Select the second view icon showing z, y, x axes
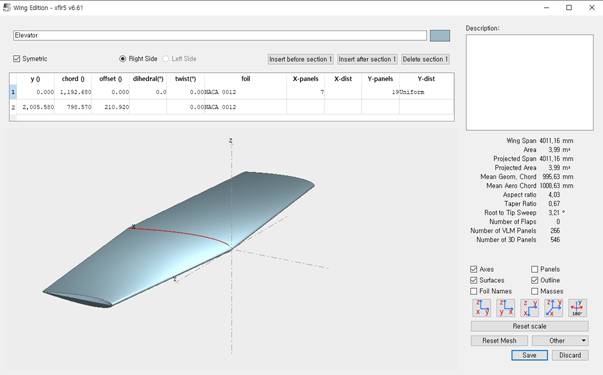Screen dimensions: 603x375 click(x=505, y=308)
